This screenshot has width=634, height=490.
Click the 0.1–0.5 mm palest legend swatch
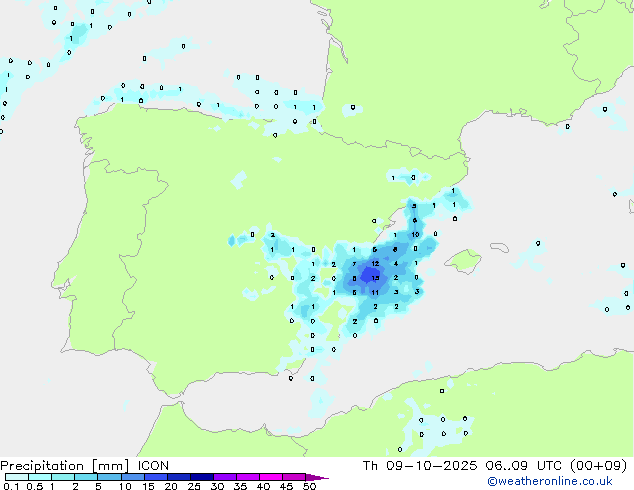17,477
